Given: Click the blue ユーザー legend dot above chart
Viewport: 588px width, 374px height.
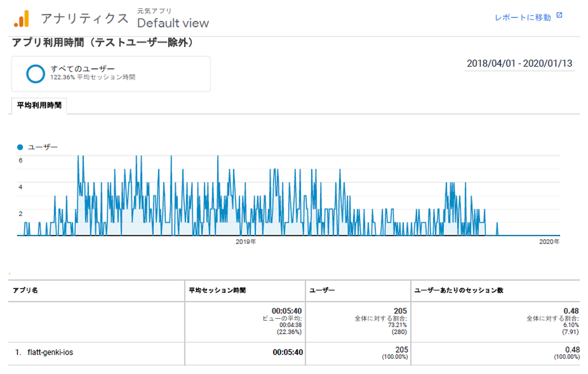Looking at the screenshot, I should [20, 147].
